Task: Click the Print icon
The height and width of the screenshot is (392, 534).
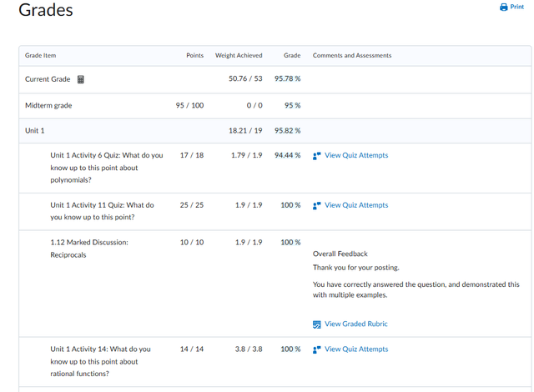Action: click(x=503, y=7)
